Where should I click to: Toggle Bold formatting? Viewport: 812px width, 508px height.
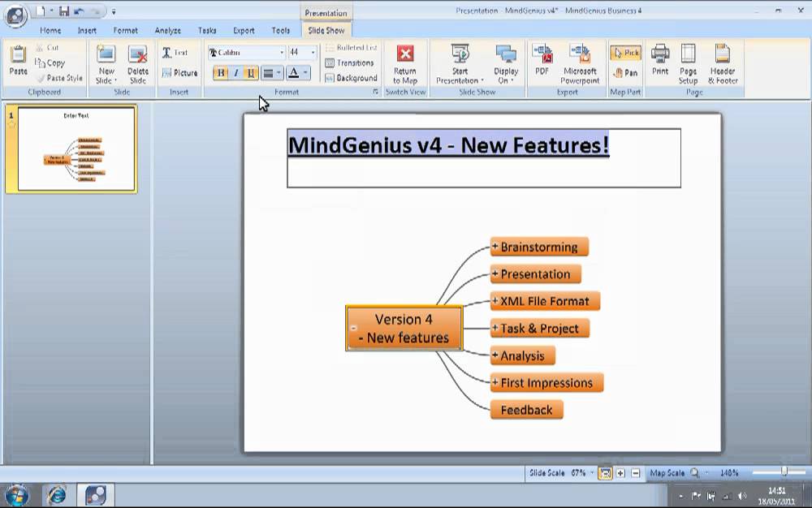coord(221,73)
